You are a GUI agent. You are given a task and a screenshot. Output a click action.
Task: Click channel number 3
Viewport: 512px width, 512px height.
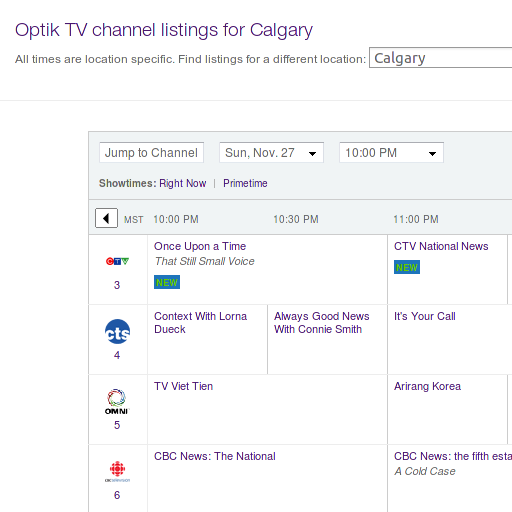point(117,285)
